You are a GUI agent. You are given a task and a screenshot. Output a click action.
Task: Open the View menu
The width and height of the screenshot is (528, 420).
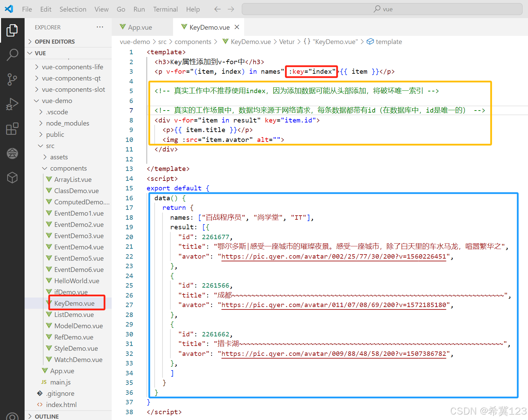pos(101,9)
